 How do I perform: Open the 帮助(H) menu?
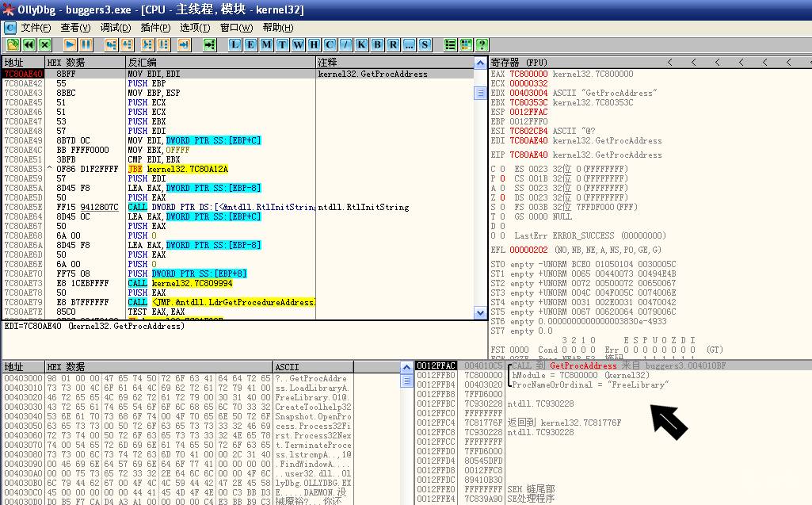(x=278, y=28)
